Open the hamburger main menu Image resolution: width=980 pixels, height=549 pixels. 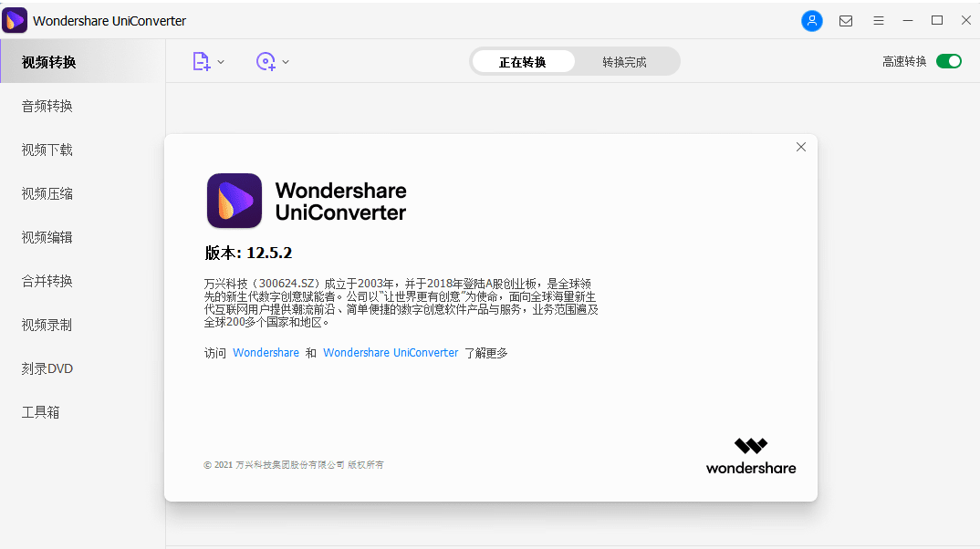[x=878, y=21]
